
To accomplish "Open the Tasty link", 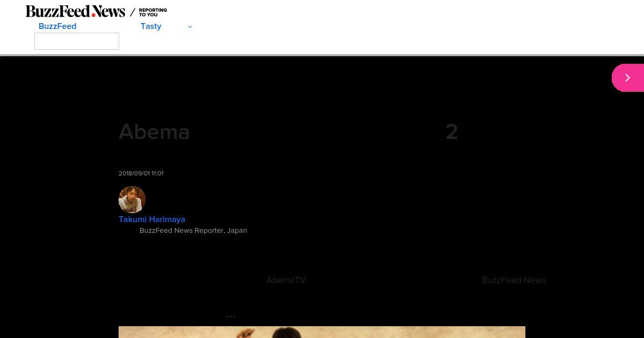I will click(151, 26).
